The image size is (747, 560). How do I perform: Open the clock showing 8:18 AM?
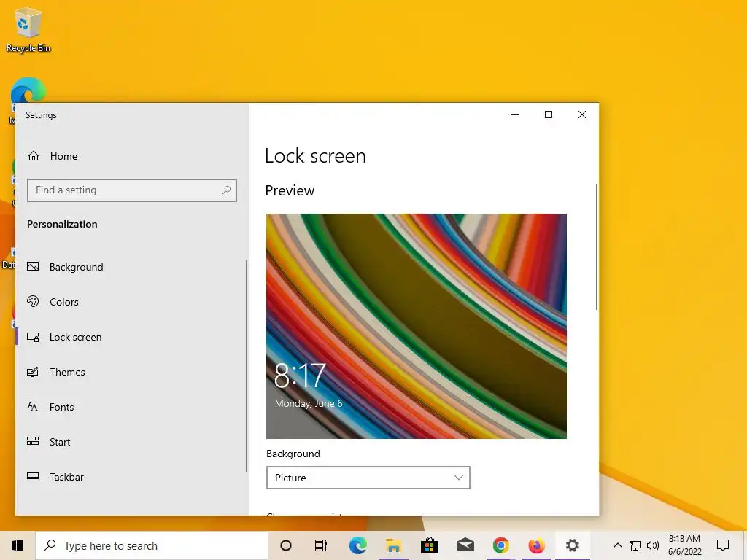(684, 545)
